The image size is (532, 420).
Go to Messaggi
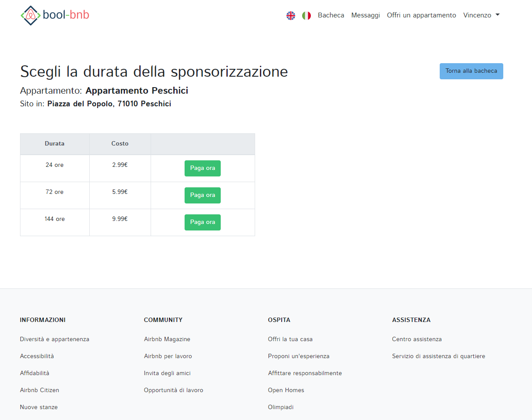point(365,15)
